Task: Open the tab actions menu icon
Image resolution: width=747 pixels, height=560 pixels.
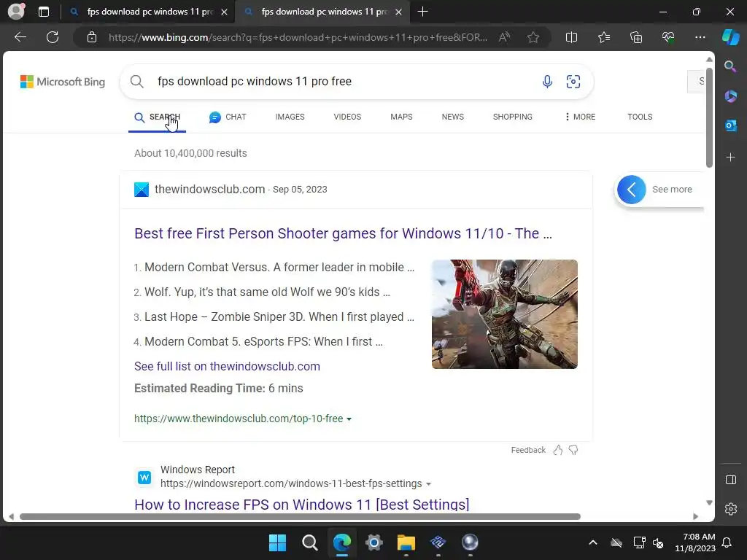Action: (x=44, y=12)
